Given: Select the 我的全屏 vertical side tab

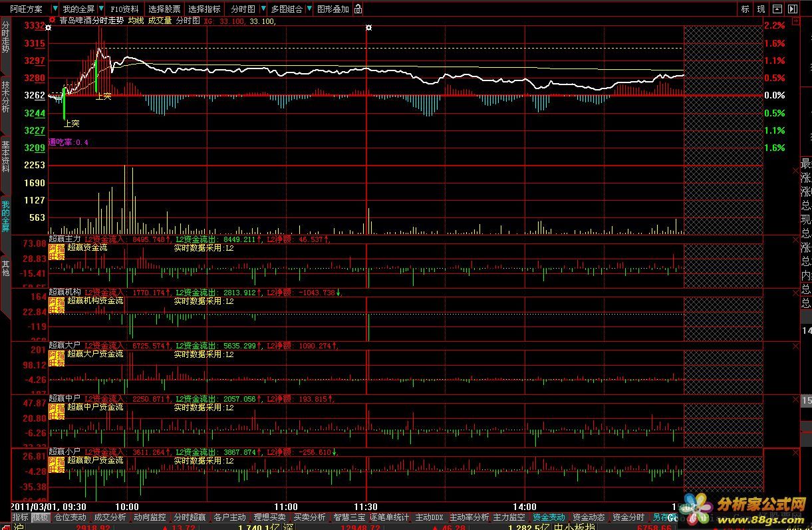Looking at the screenshot, I should [5, 215].
